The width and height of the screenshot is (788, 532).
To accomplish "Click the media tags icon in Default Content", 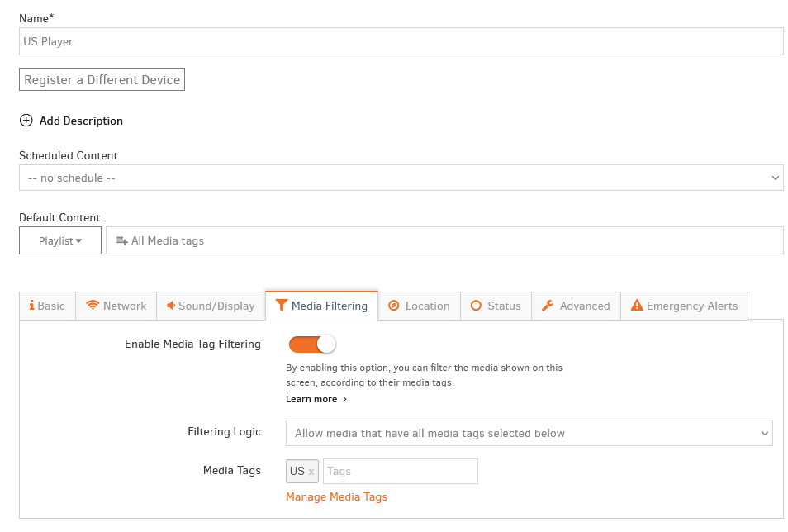I will pyautogui.click(x=121, y=240).
